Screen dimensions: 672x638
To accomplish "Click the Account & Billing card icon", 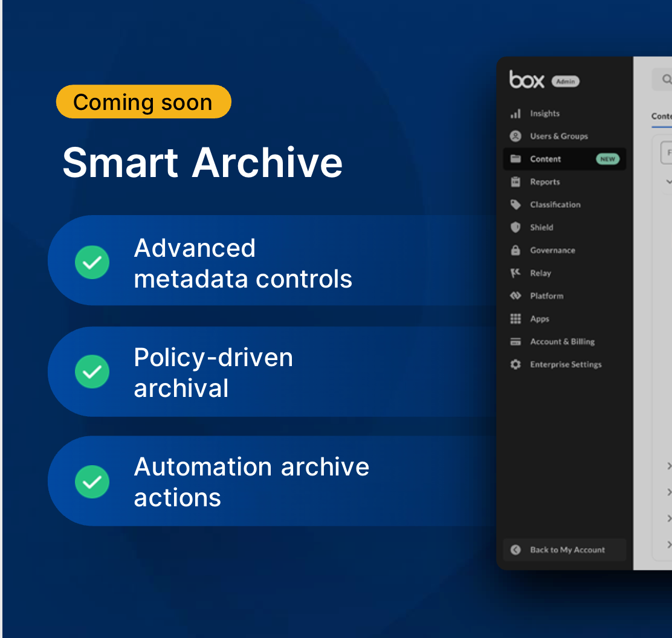I will pos(515,341).
